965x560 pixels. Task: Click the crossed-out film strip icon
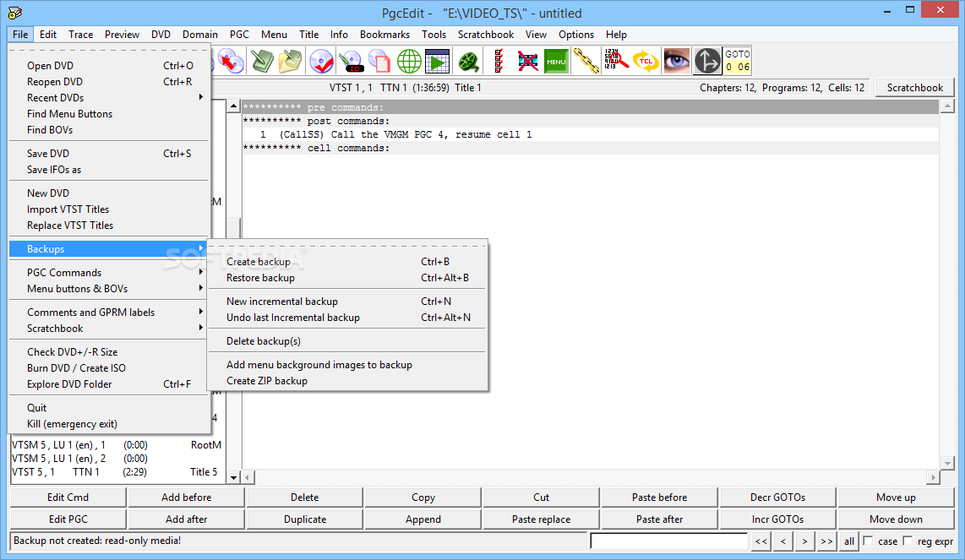(x=527, y=61)
